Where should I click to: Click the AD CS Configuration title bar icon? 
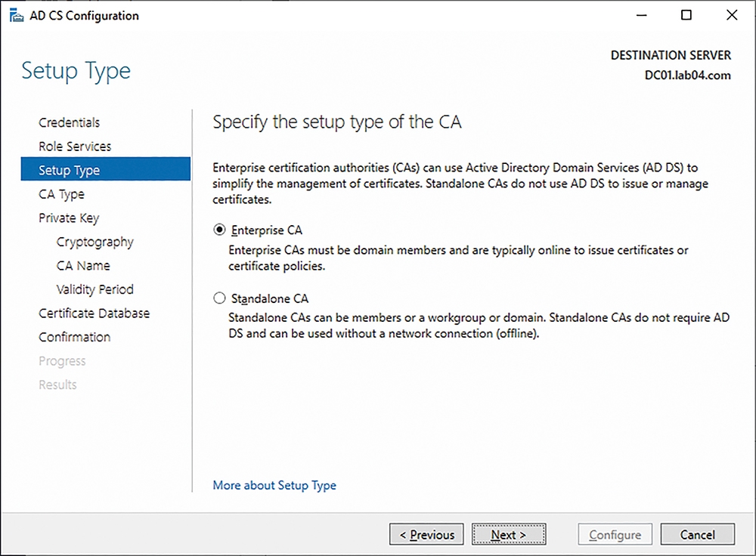(17, 16)
